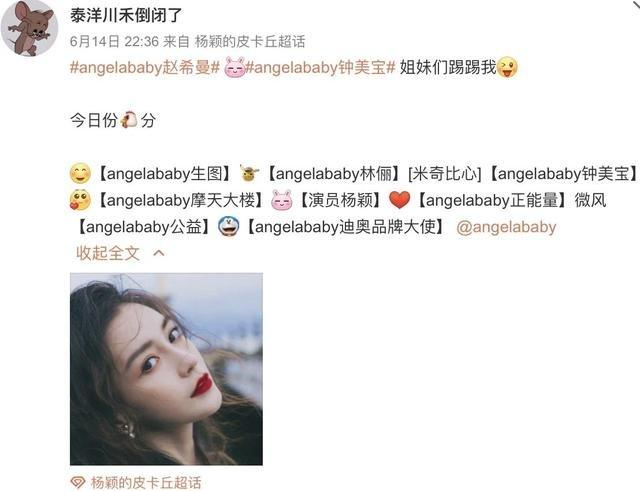The height and width of the screenshot is (491, 640).
Task: Open the 杨颖的皮卡丘超话 source link in header
Action: [250, 41]
